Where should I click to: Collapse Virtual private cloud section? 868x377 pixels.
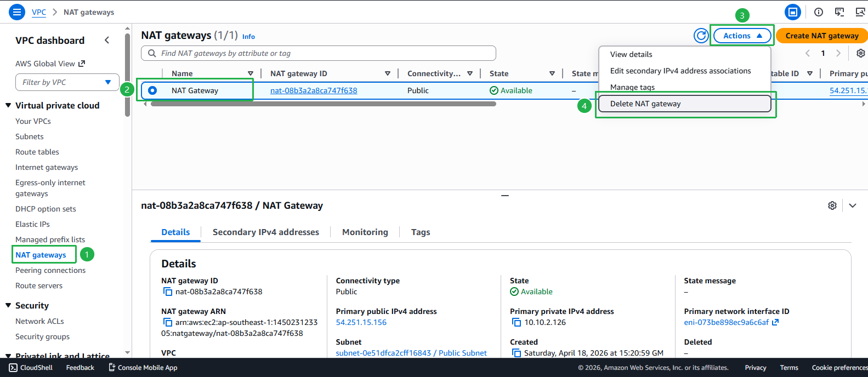click(8, 105)
